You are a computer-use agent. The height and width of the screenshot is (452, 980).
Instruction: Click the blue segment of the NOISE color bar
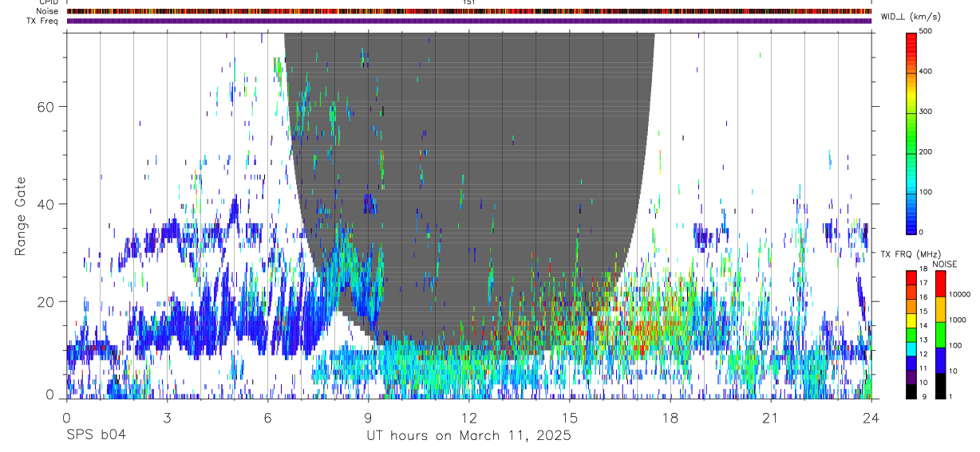940,360
